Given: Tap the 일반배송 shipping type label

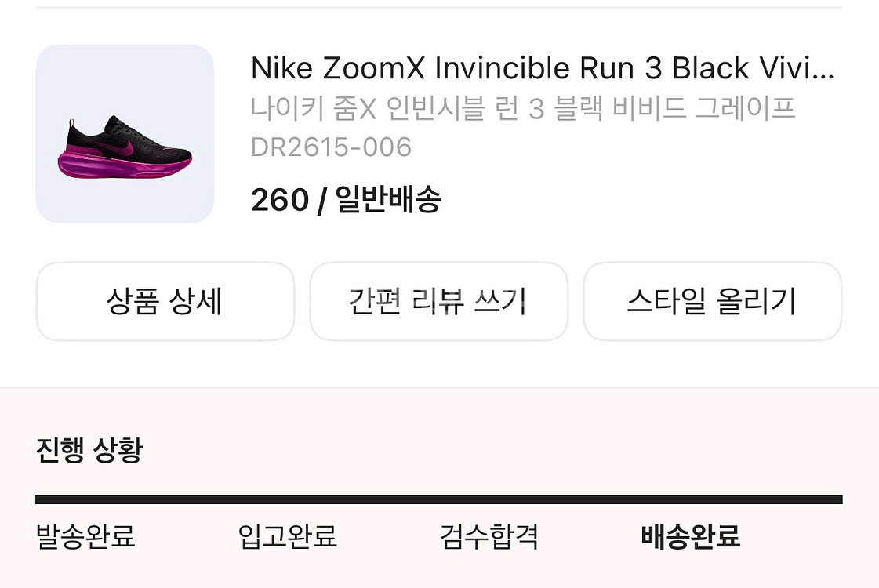Looking at the screenshot, I should point(388,201).
